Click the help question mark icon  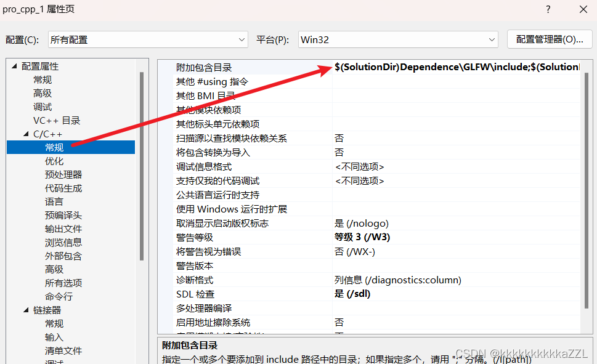tap(548, 9)
